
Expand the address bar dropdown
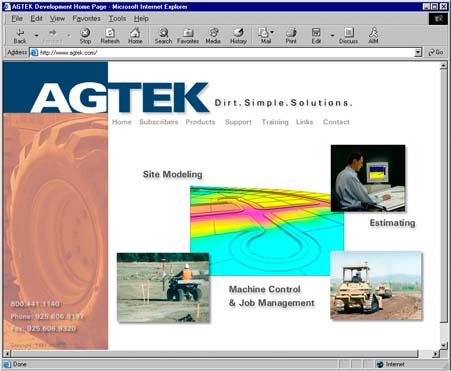point(418,53)
